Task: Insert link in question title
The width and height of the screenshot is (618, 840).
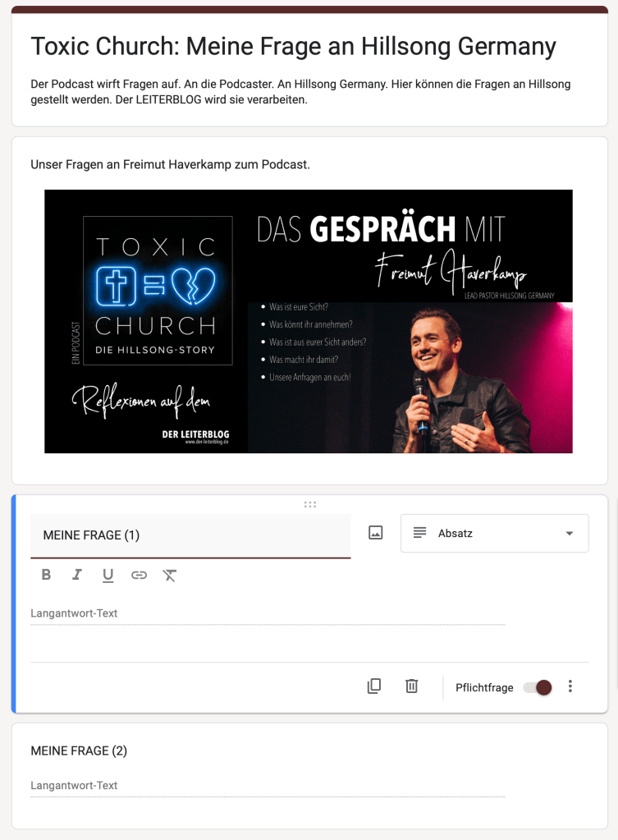Action: pos(139,575)
